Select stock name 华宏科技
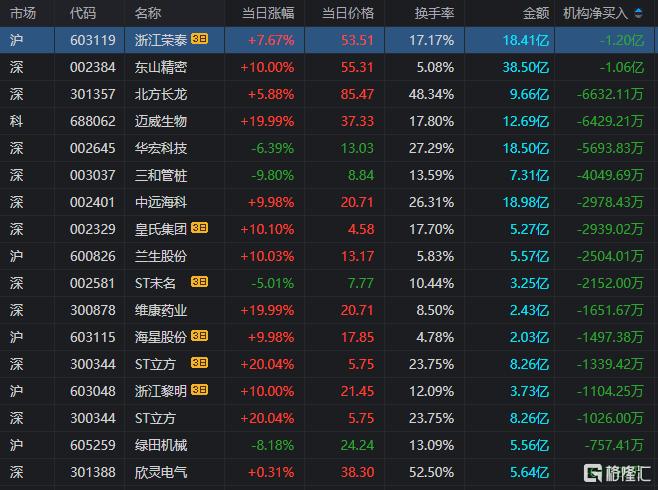Image resolution: width=658 pixels, height=490 pixels. pos(161,148)
